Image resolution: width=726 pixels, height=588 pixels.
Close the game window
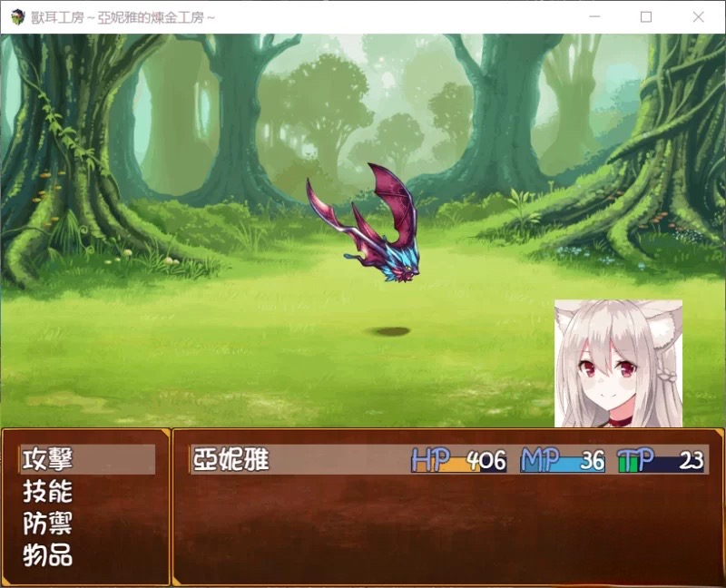coord(698,17)
